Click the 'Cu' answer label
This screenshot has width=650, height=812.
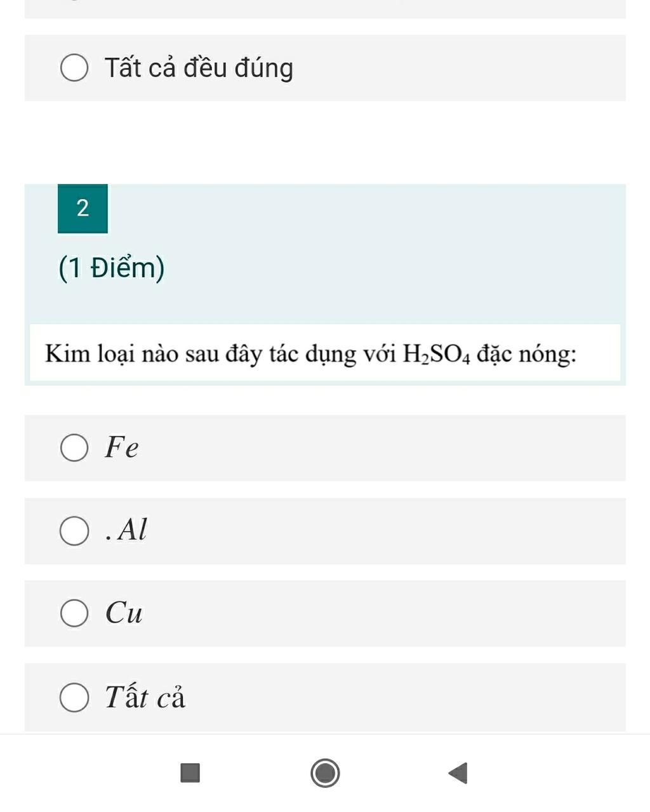pos(124,613)
